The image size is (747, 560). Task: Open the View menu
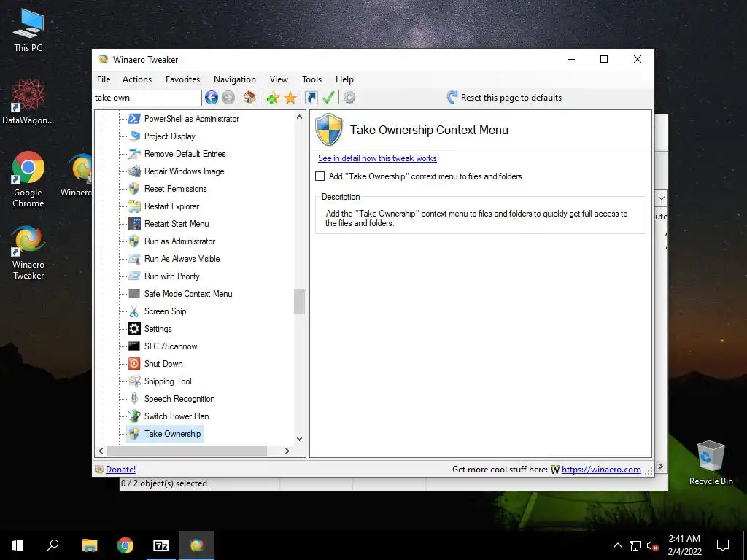tap(279, 79)
